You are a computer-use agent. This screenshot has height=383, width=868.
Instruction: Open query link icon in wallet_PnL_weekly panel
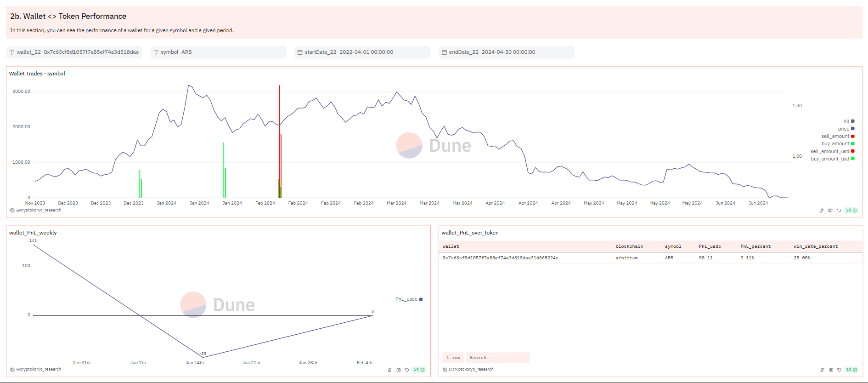[389, 370]
